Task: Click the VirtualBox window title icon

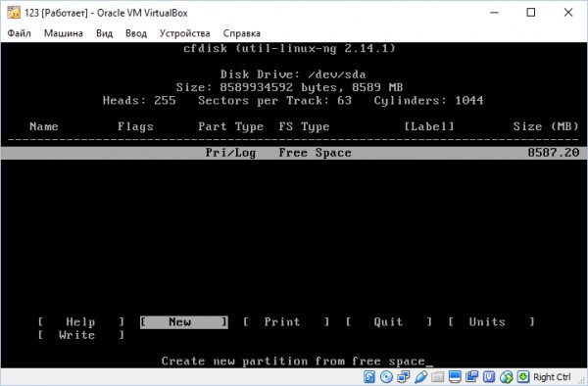Action: [x=14, y=13]
